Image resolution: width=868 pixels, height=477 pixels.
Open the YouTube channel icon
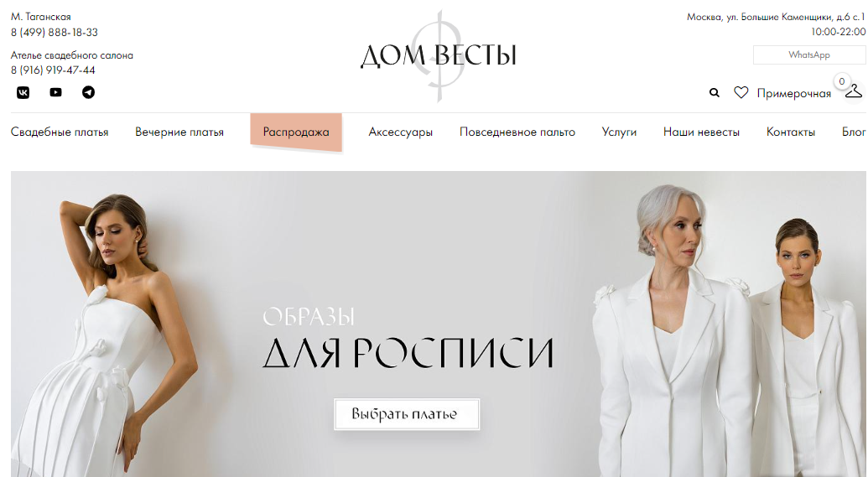click(56, 92)
